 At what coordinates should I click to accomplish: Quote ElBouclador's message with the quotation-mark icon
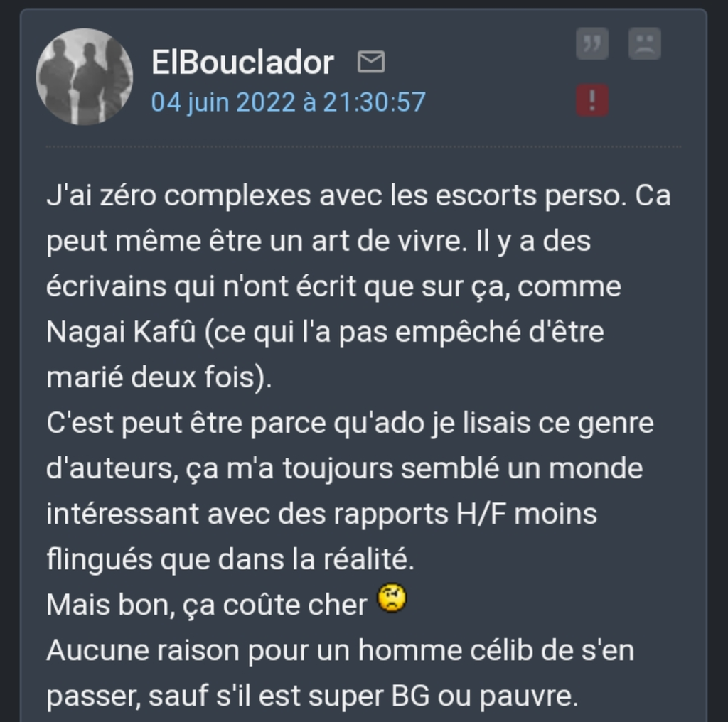pyautogui.click(x=592, y=43)
